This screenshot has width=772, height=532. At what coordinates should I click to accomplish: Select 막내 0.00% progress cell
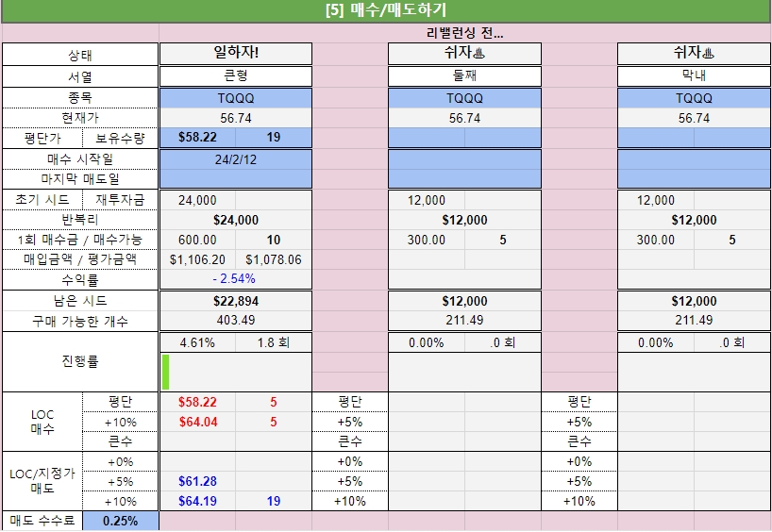tap(656, 342)
